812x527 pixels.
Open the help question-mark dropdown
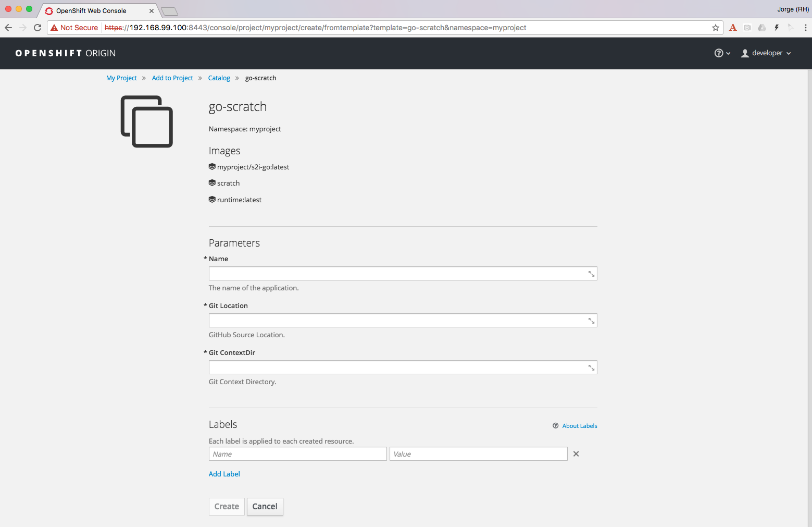point(722,53)
